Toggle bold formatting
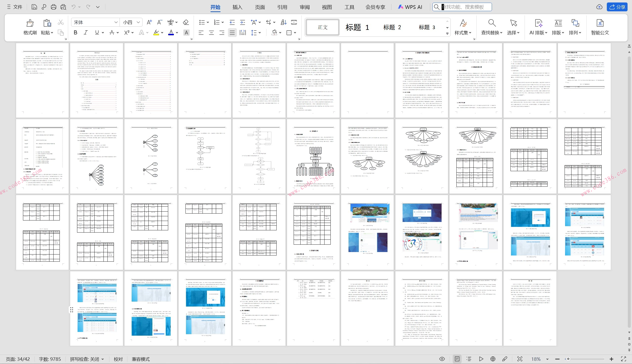The image size is (632, 364). tap(75, 33)
